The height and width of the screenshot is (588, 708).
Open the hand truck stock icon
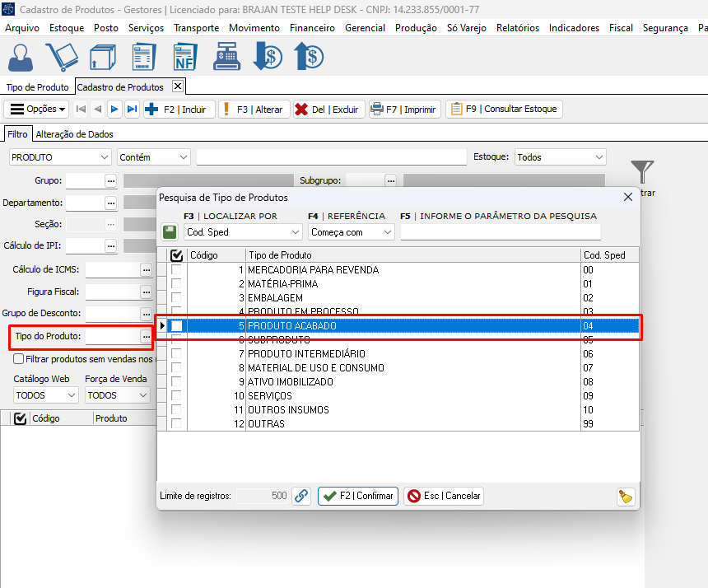point(61,58)
